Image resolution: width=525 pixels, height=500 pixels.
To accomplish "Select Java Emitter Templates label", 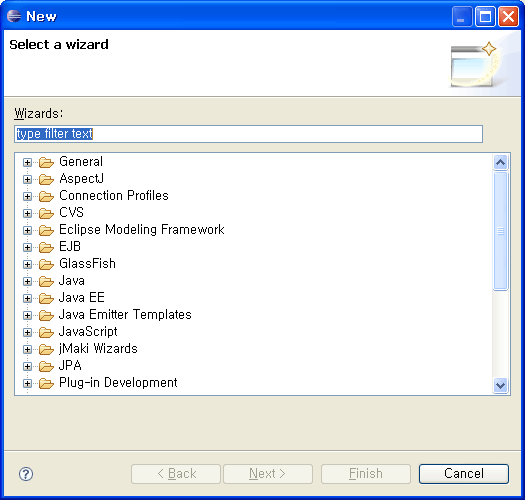I will 125,315.
